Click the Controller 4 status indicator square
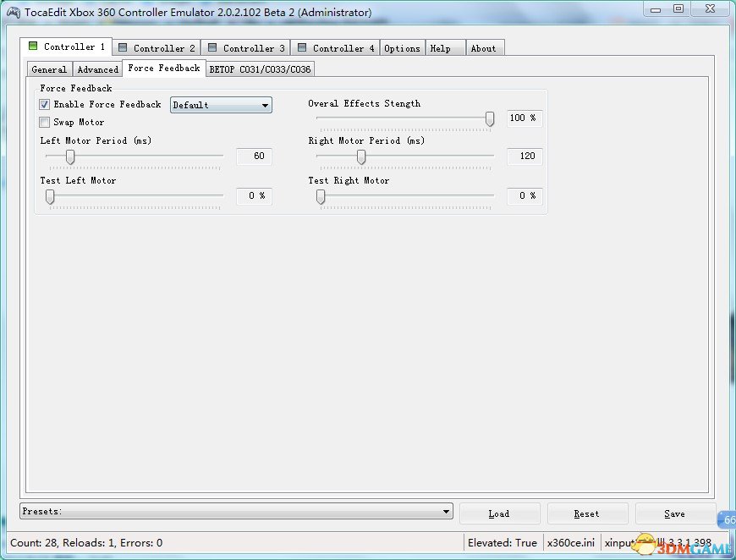The image size is (736, 560). click(x=302, y=47)
